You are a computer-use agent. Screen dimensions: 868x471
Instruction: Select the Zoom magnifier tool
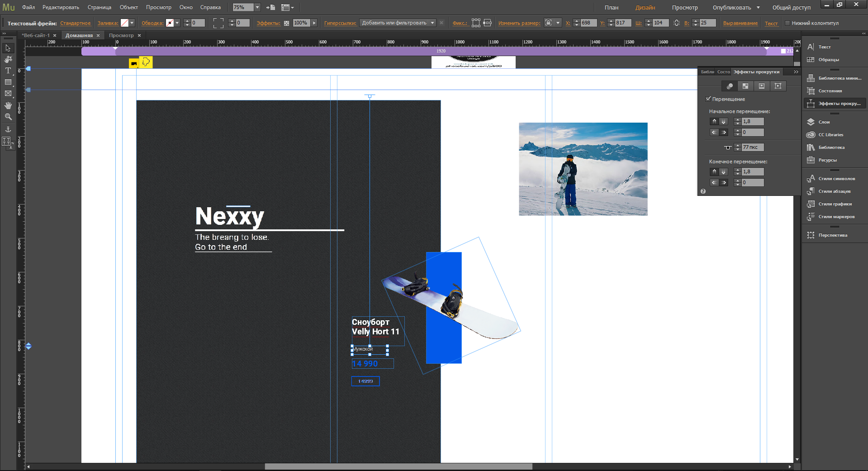click(8, 117)
